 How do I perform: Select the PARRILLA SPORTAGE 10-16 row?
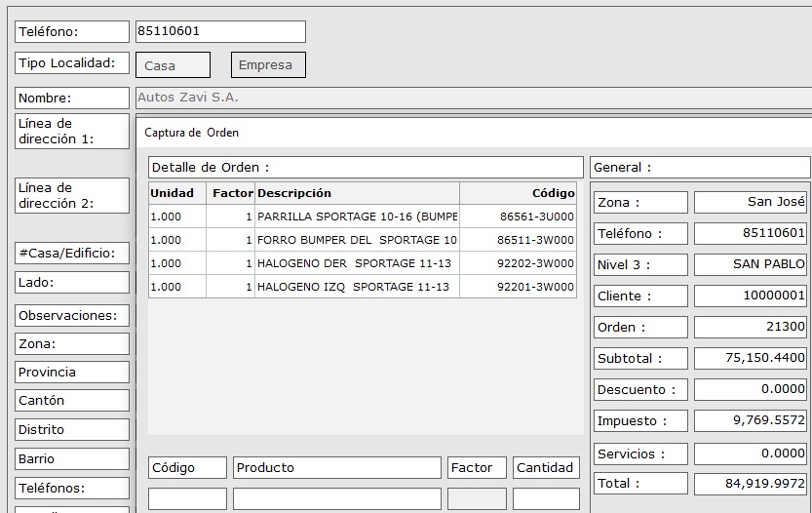point(356,217)
